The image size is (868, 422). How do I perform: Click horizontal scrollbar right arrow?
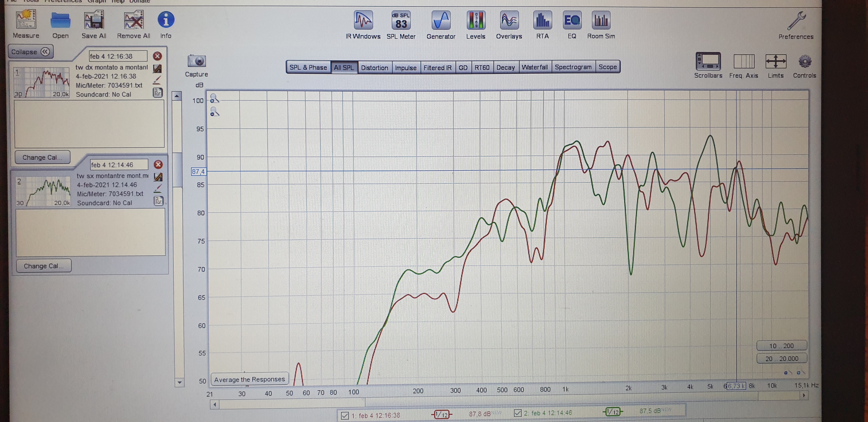coord(804,396)
